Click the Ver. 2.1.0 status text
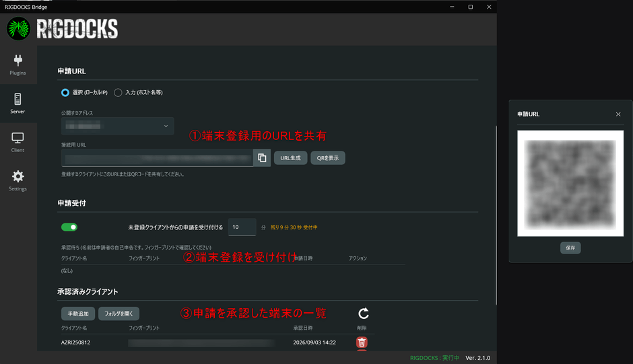Screen dimensions: 633x364 point(478,358)
